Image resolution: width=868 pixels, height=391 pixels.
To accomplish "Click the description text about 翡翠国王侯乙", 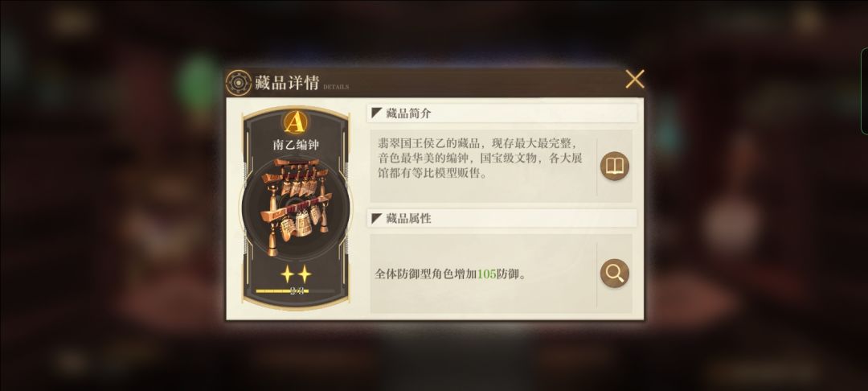I will pyautogui.click(x=480, y=158).
